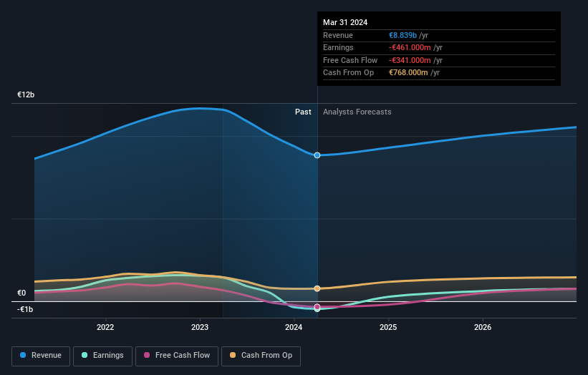This screenshot has height=375, width=588.
Task: Click the blue Revenue data point marker
Action: coord(317,155)
